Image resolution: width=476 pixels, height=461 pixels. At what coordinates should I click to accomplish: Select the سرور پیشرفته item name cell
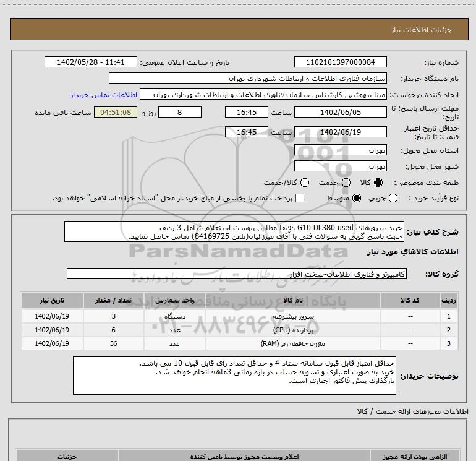pos(293,316)
